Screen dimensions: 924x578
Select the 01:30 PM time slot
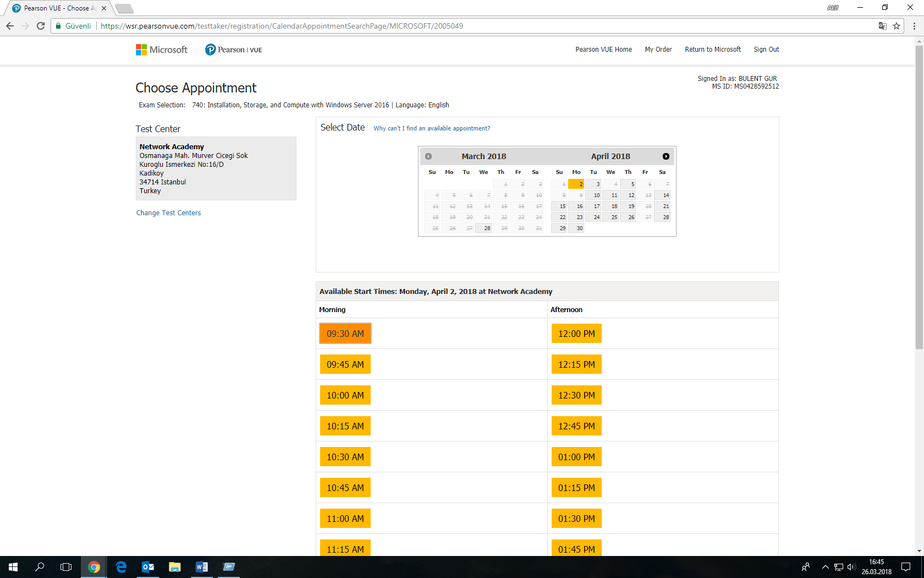tap(576, 519)
